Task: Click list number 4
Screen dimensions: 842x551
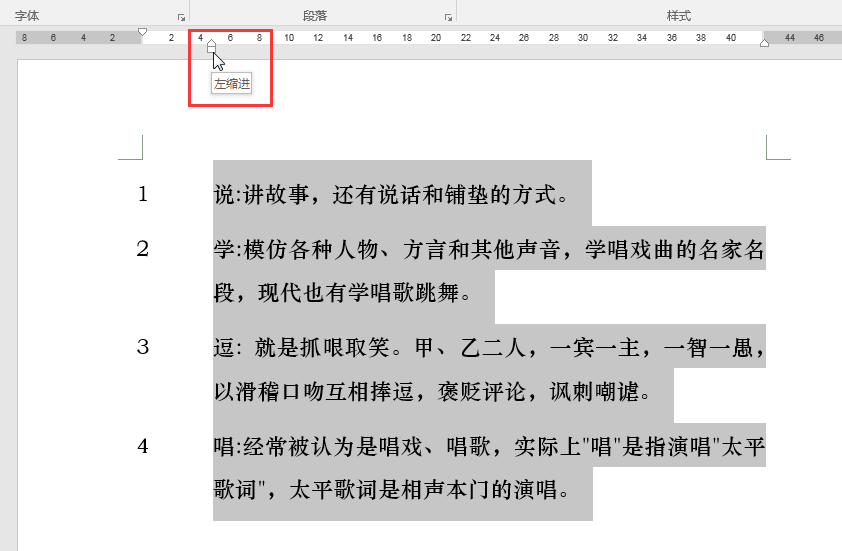Action: (x=142, y=446)
